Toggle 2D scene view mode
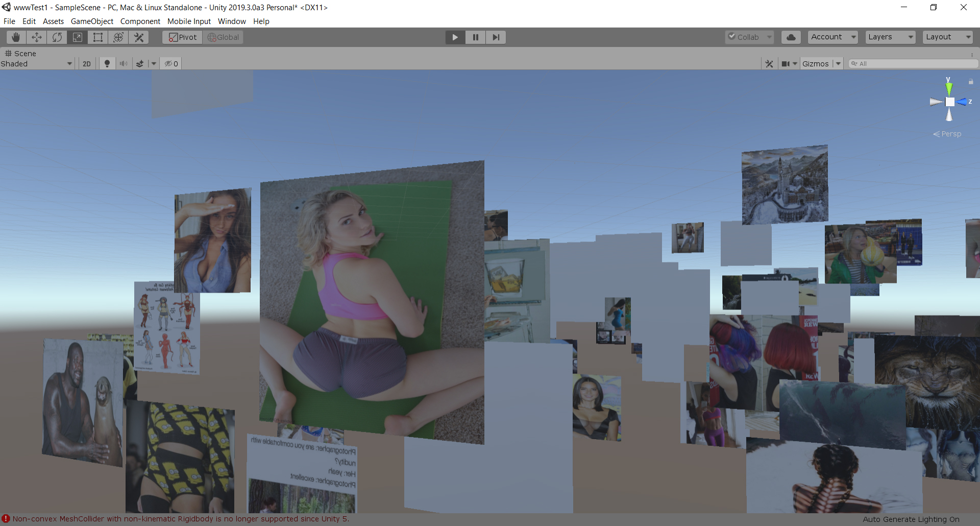 (87, 64)
